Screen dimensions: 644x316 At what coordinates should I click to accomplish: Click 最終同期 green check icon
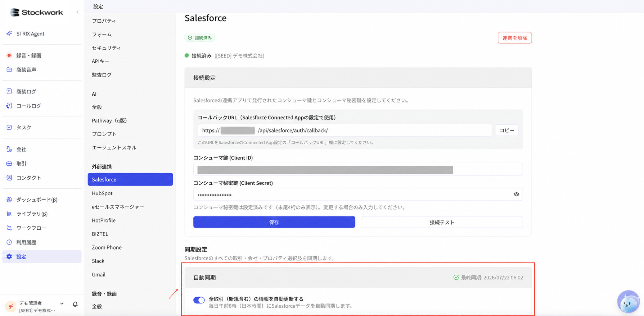(456, 278)
